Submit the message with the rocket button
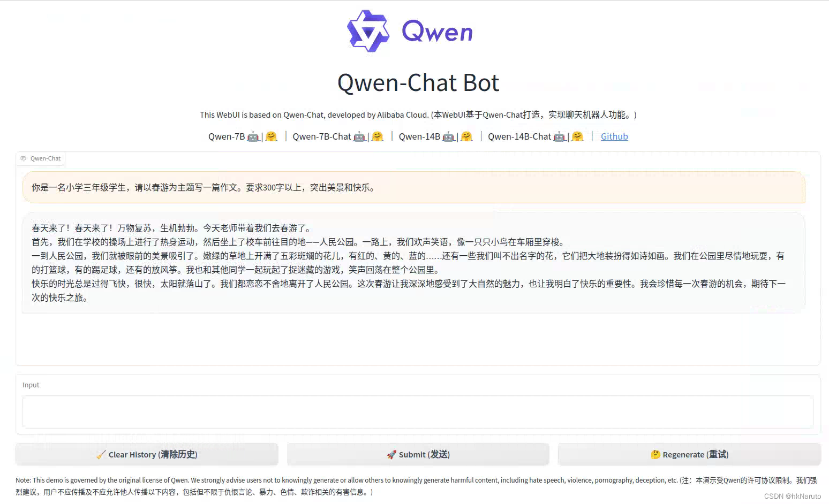The width and height of the screenshot is (829, 504). pyautogui.click(x=418, y=454)
